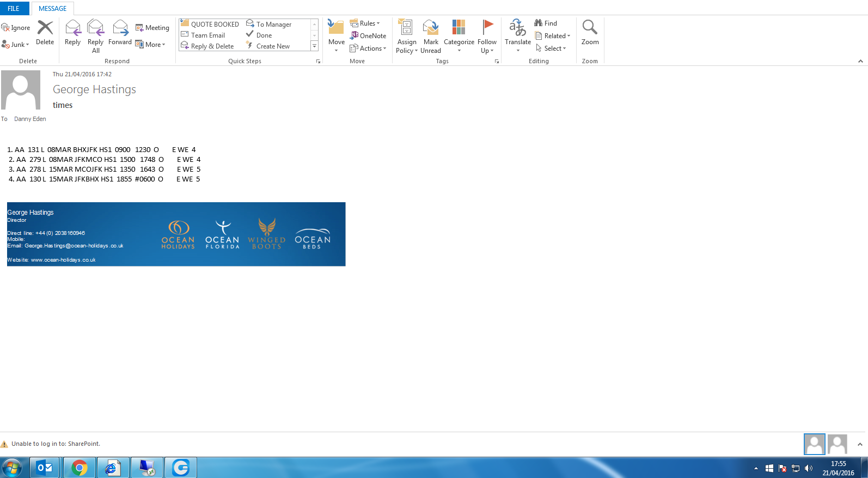The height and width of the screenshot is (478, 868).
Task: Open the Junk dropdown
Action: coord(16,45)
